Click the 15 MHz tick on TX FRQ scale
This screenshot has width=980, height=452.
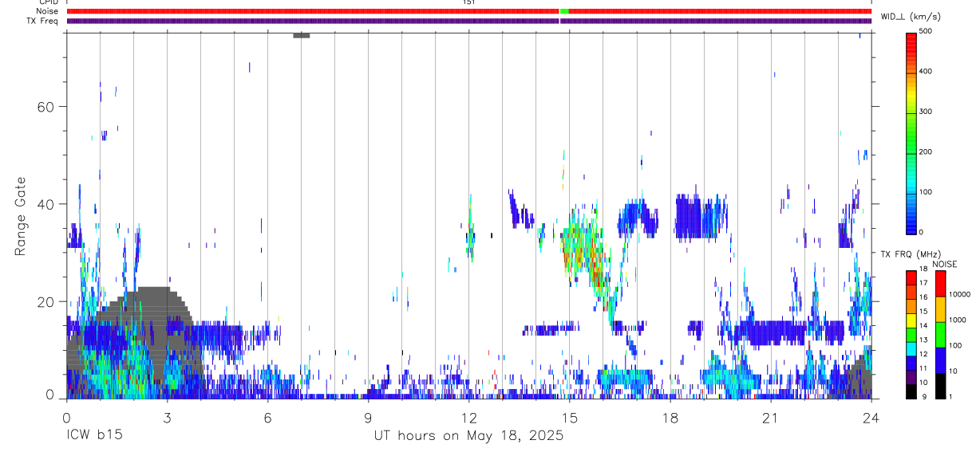point(923,311)
